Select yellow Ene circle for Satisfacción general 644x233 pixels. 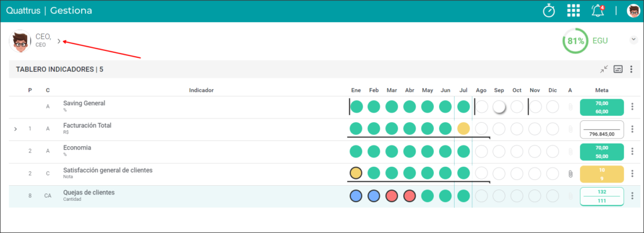[x=356, y=173]
